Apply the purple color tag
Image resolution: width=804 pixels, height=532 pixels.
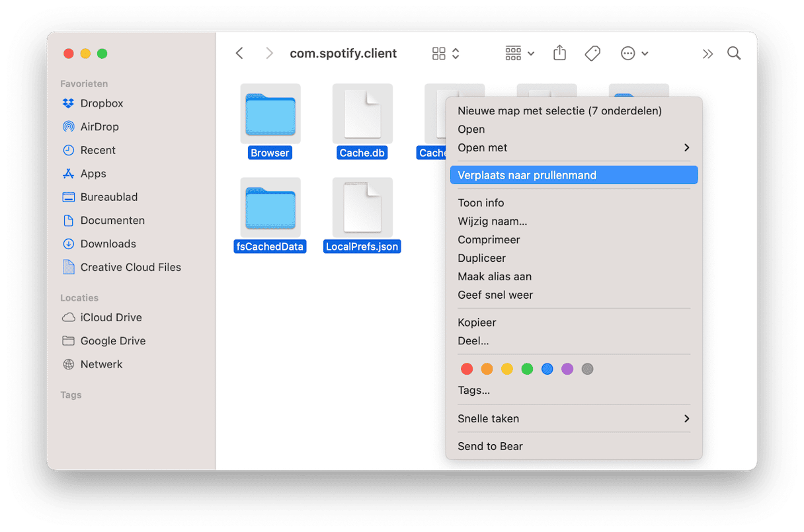(567, 369)
